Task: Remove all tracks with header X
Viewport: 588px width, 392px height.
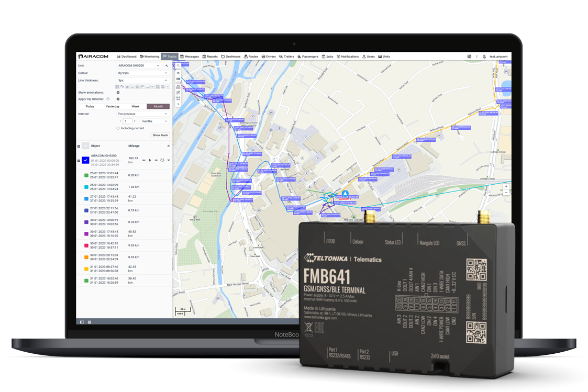Action: point(169,146)
